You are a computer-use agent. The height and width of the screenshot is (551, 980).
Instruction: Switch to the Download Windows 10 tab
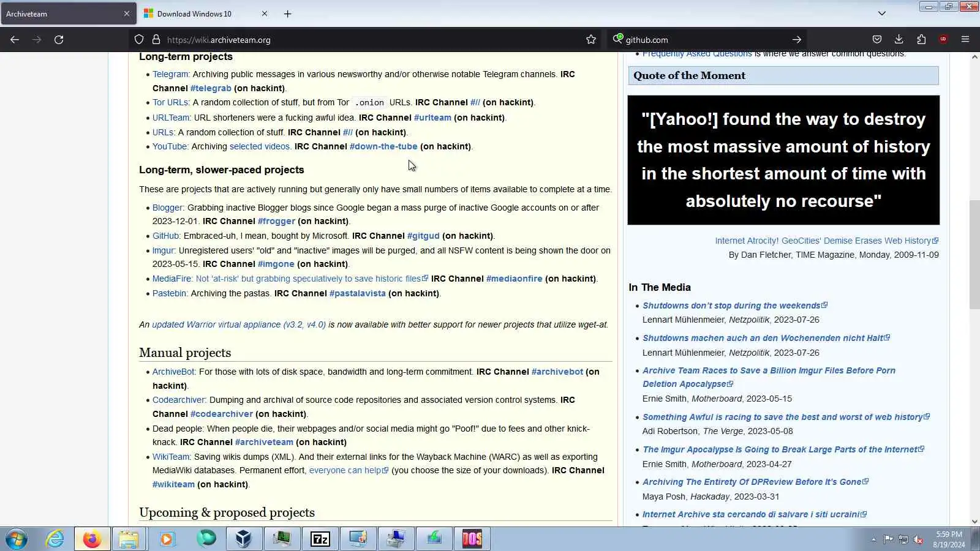coord(206,13)
